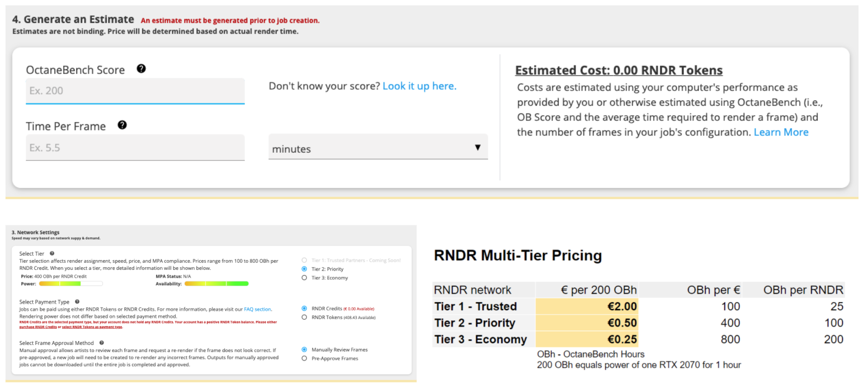Image resolution: width=868 pixels, height=389 pixels.
Task: Click the 'Price: 400 OBh per RNDR Credit' text
Action: 54,276
